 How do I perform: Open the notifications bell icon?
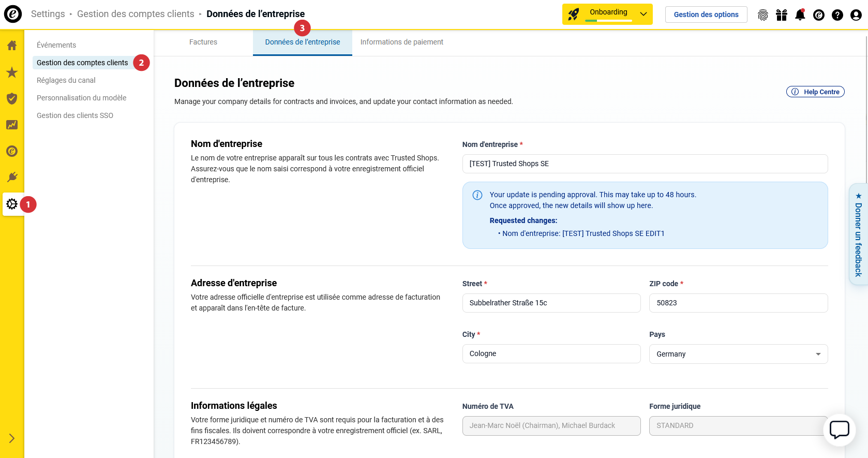coord(800,15)
